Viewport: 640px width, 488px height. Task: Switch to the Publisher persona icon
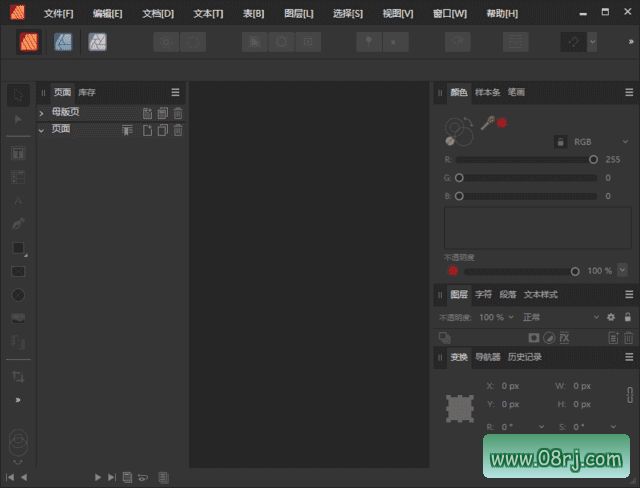pos(29,42)
